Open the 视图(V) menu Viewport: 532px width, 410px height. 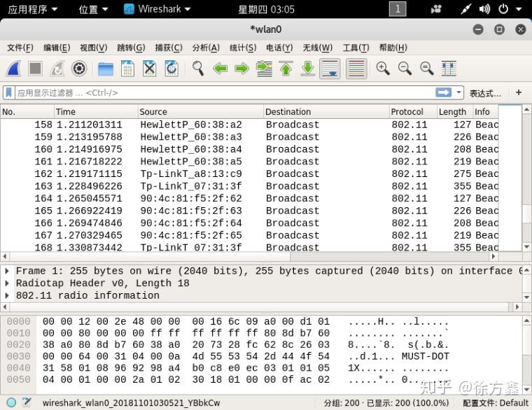tap(94, 48)
